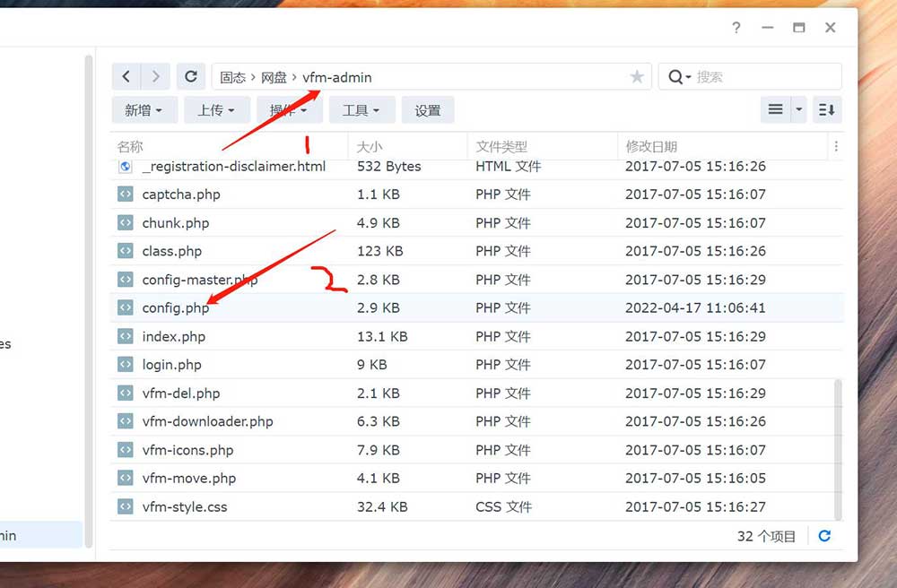Viewport: 897px width, 588px height.
Task: Click the captcha.php file icon
Action: point(126,195)
